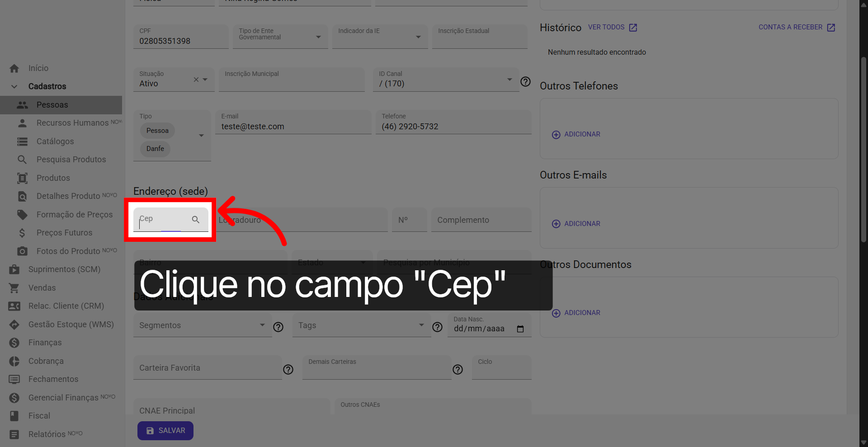The image size is (868, 447).
Task: Click the help icon beside Demais Carteiras
Action: pyautogui.click(x=458, y=370)
